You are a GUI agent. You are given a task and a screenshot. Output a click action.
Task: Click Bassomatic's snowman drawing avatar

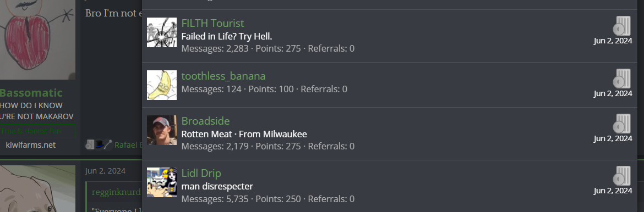pyautogui.click(x=37, y=40)
